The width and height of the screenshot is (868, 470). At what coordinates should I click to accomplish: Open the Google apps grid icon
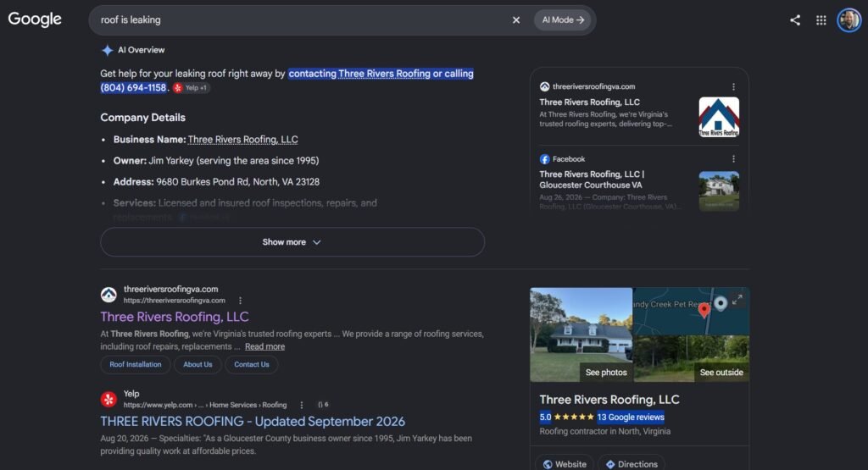coord(821,20)
